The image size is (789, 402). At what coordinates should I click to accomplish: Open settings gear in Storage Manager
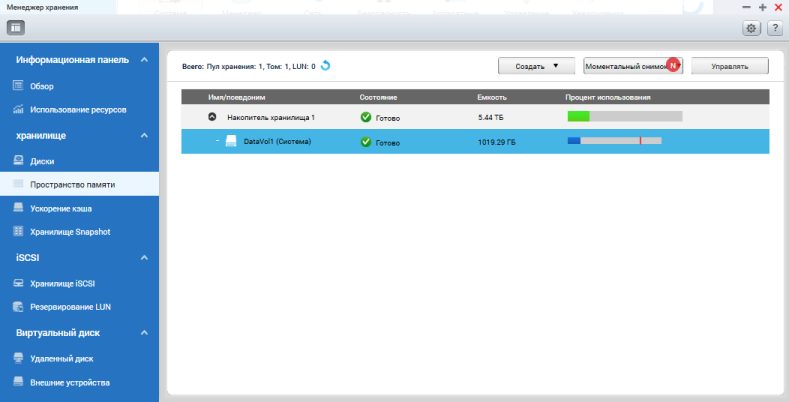pos(751,28)
